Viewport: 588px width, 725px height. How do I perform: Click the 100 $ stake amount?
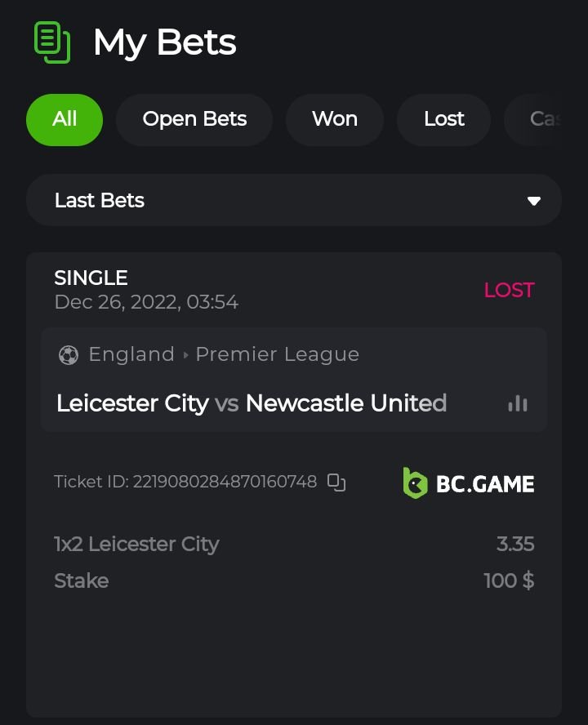coord(509,580)
